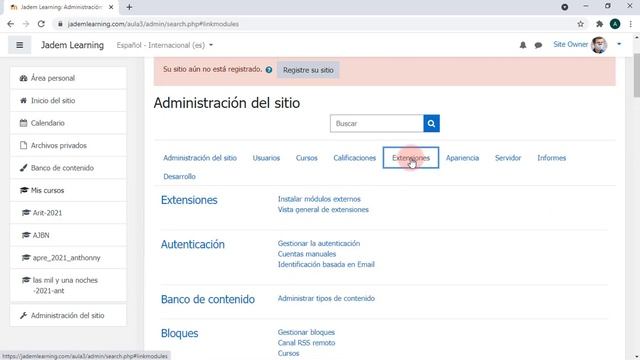Click the Registre su sitio button

click(308, 70)
